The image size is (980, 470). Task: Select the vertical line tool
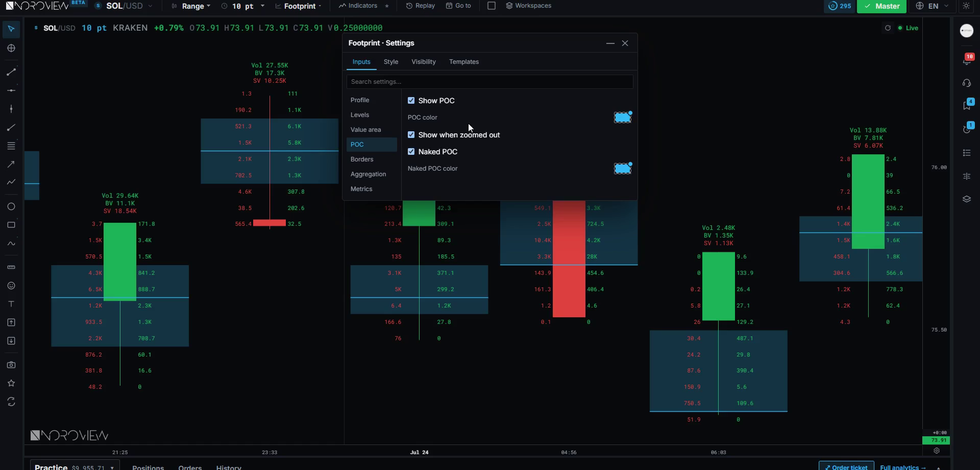click(x=11, y=109)
